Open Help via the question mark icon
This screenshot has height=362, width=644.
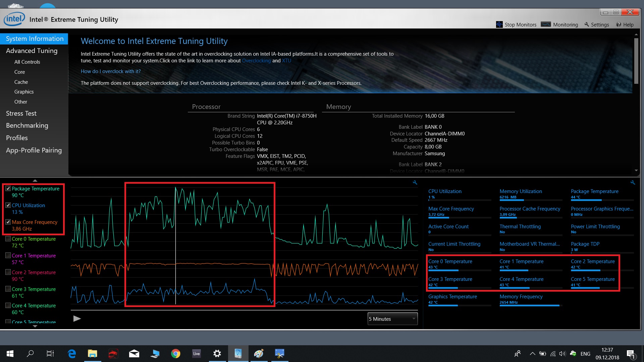coord(619,24)
